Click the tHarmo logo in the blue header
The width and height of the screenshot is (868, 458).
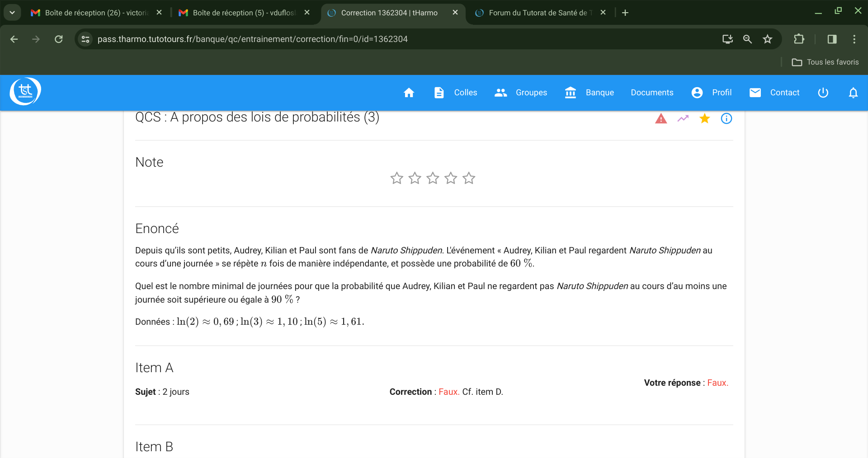pyautogui.click(x=25, y=91)
